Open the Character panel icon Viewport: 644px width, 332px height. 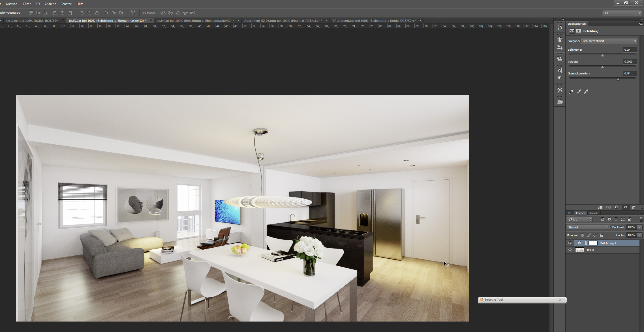tap(560, 71)
